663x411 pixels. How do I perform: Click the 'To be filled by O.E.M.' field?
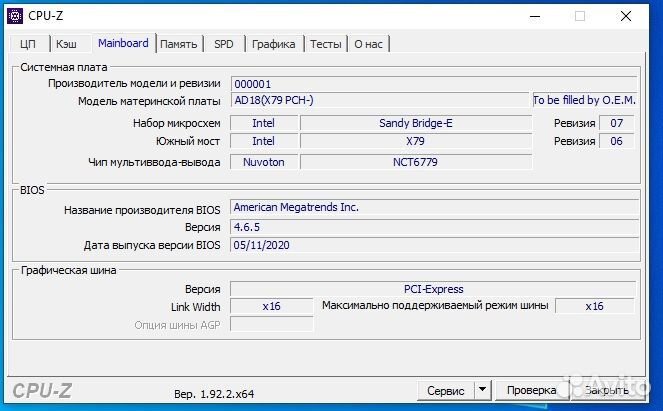coord(584,100)
